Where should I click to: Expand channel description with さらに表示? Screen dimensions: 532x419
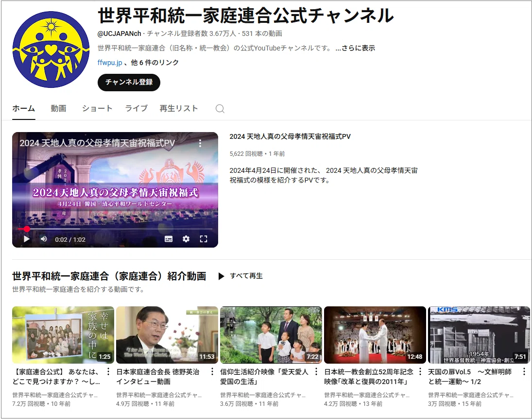[355, 48]
